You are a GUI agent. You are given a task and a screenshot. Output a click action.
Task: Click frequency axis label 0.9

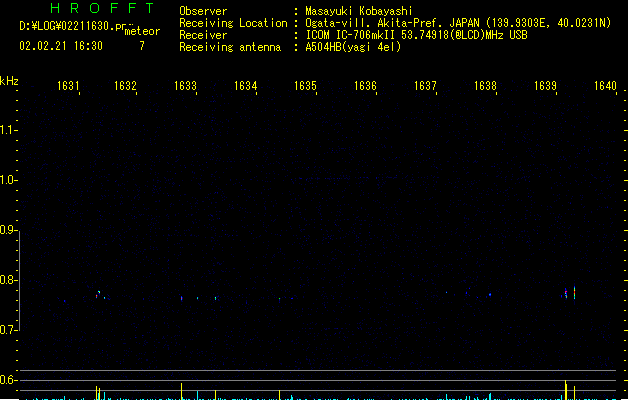click(8, 230)
